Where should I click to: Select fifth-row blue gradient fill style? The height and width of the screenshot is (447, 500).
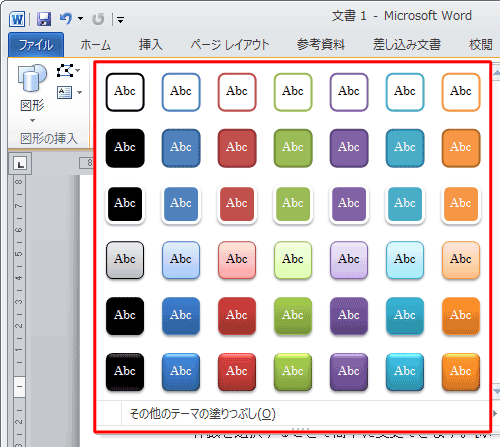(x=181, y=316)
